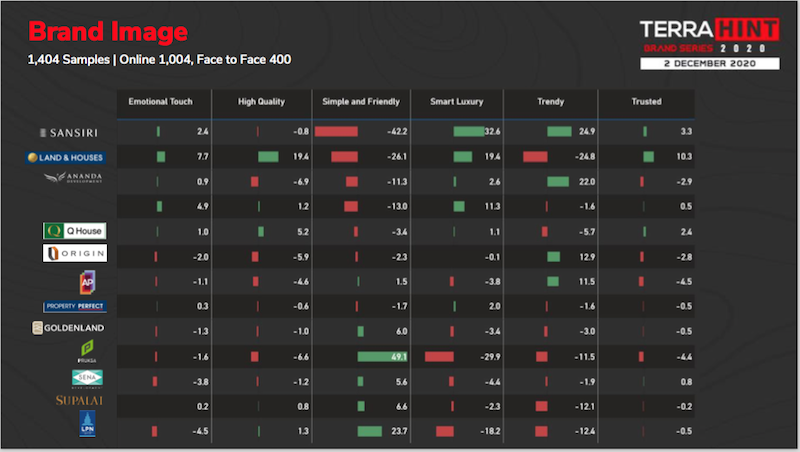Click the 19.4 High Quality value

(x=301, y=157)
